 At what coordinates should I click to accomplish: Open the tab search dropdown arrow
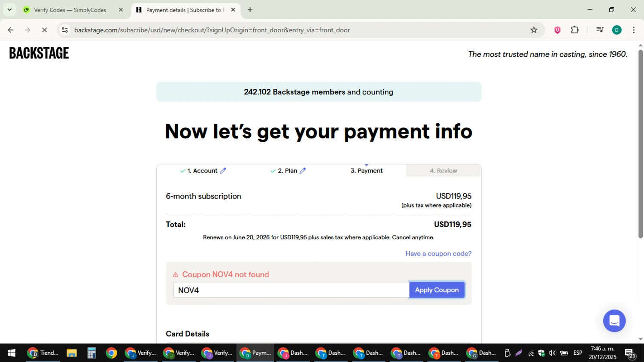coord(9,9)
